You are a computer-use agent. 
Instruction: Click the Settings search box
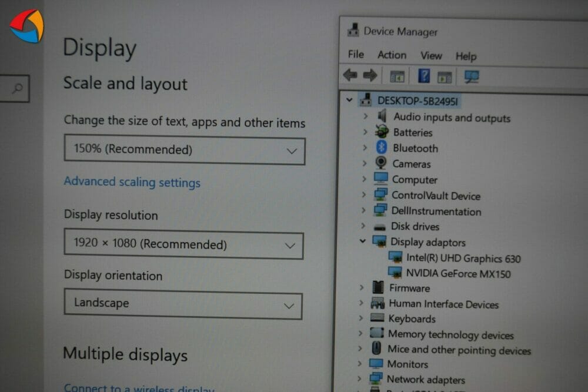point(14,89)
